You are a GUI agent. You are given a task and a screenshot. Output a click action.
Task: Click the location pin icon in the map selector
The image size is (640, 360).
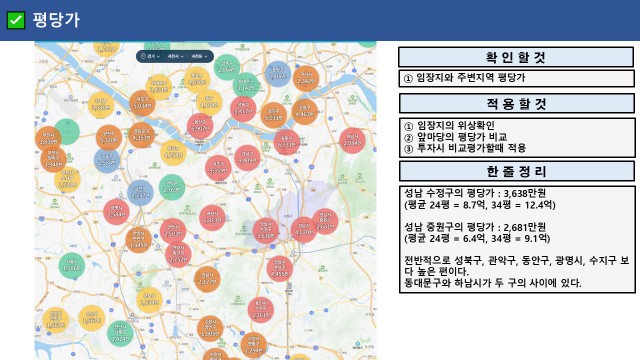(143, 56)
